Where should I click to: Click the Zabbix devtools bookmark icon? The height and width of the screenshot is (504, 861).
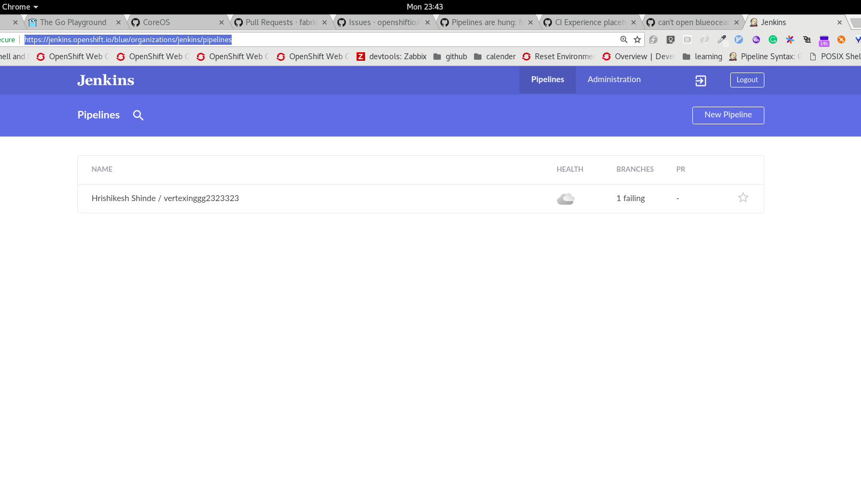361,56
